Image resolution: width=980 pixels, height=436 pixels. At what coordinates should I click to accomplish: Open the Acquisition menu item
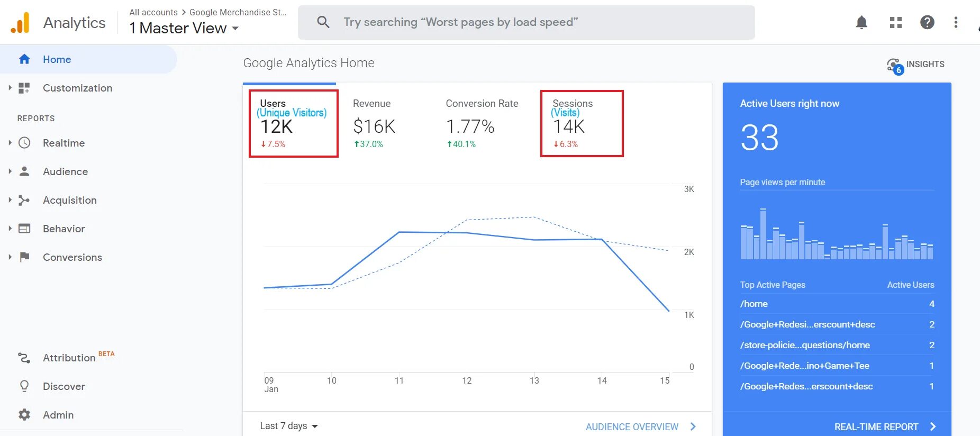pos(70,200)
